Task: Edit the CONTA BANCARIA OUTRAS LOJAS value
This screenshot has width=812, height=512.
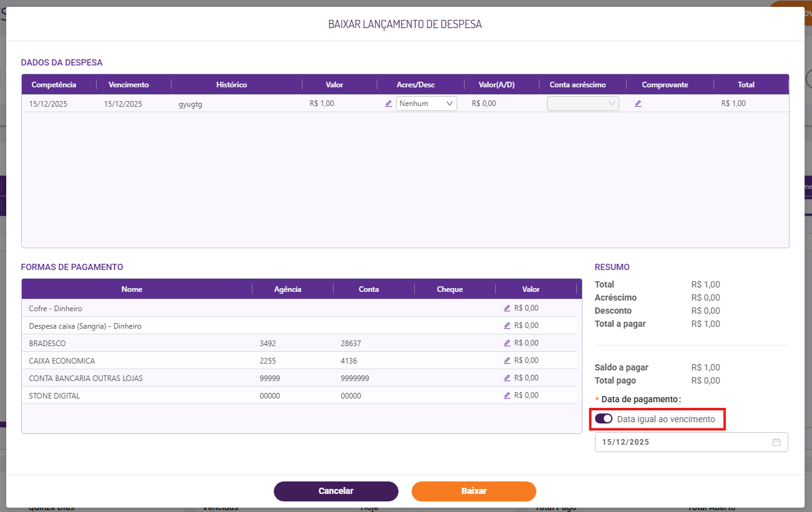Action: (x=507, y=378)
